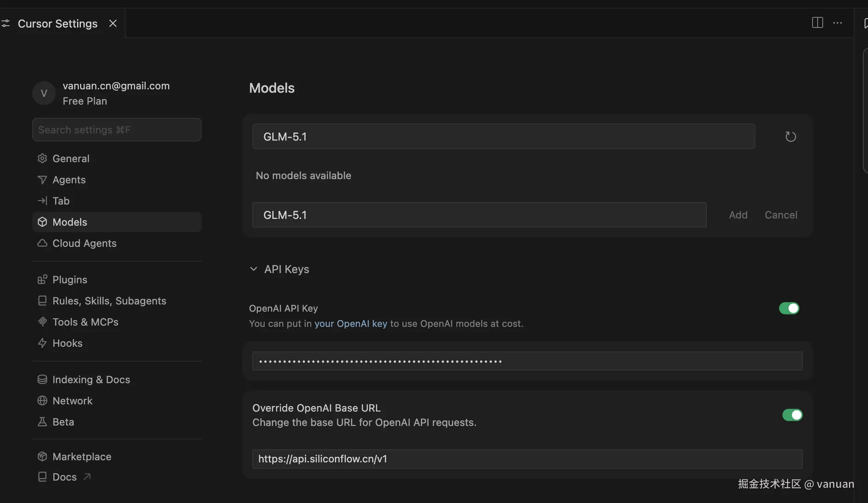Click the split editor layout icon
Screen dimensions: 868x503
click(x=817, y=23)
